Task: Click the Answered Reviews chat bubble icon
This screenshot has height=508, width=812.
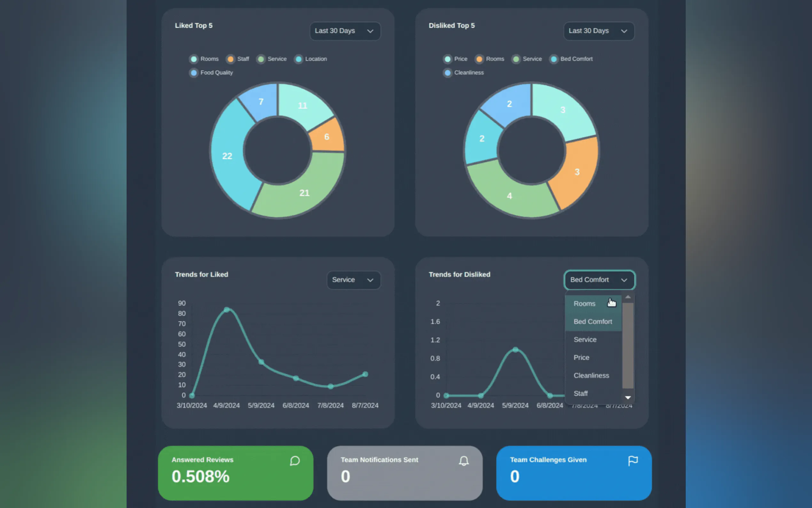Action: [x=295, y=461]
